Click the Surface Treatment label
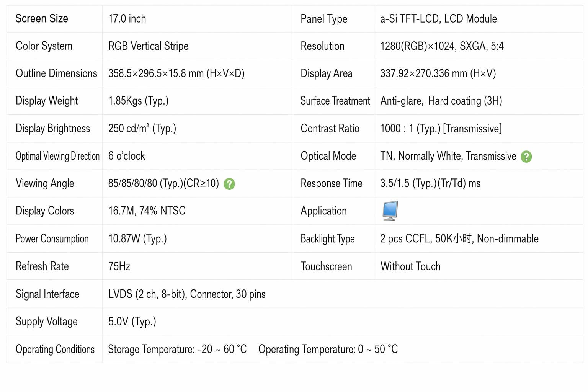Viewport: 588px width, 392px height. (x=335, y=101)
